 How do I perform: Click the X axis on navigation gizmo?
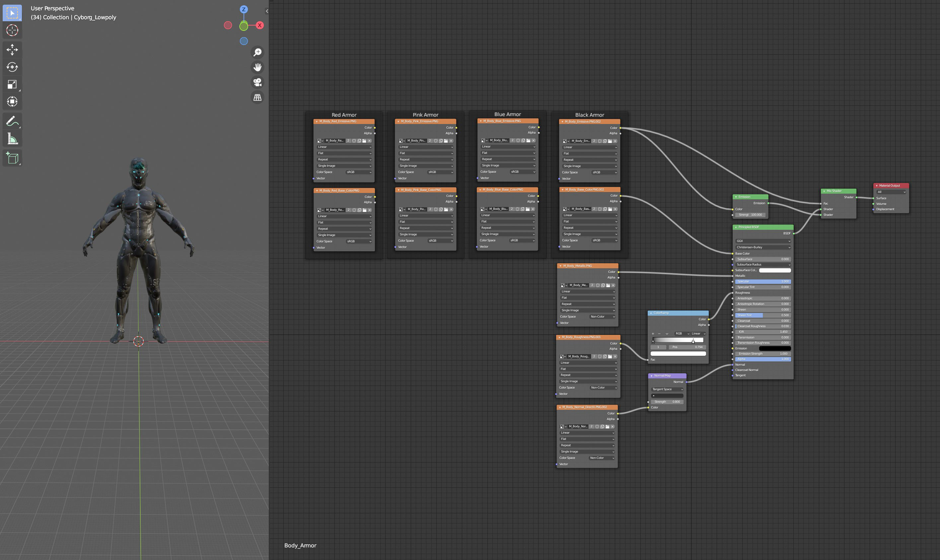(x=259, y=25)
